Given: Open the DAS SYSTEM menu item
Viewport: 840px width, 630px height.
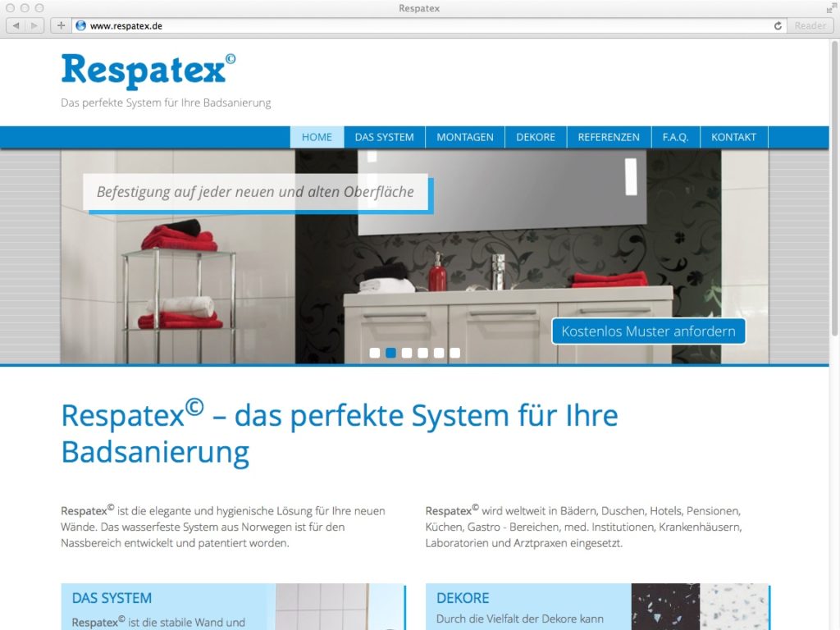Looking at the screenshot, I should (x=384, y=137).
